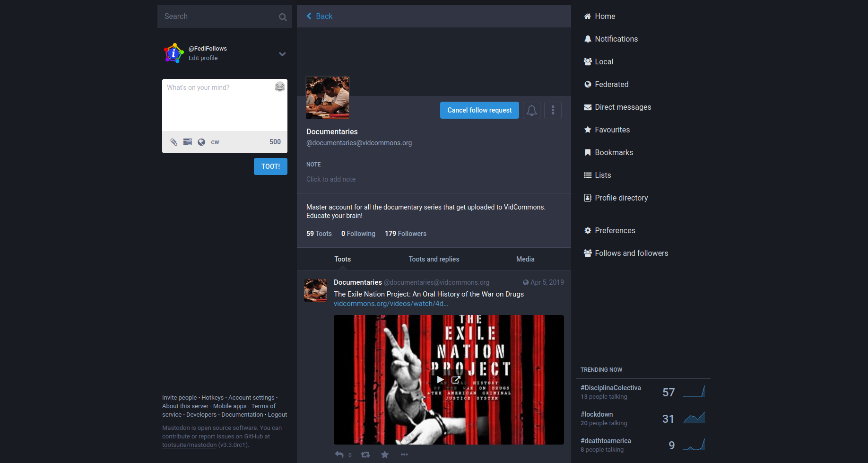
Task: Open Documentaries profile avatar image
Action: tap(328, 97)
